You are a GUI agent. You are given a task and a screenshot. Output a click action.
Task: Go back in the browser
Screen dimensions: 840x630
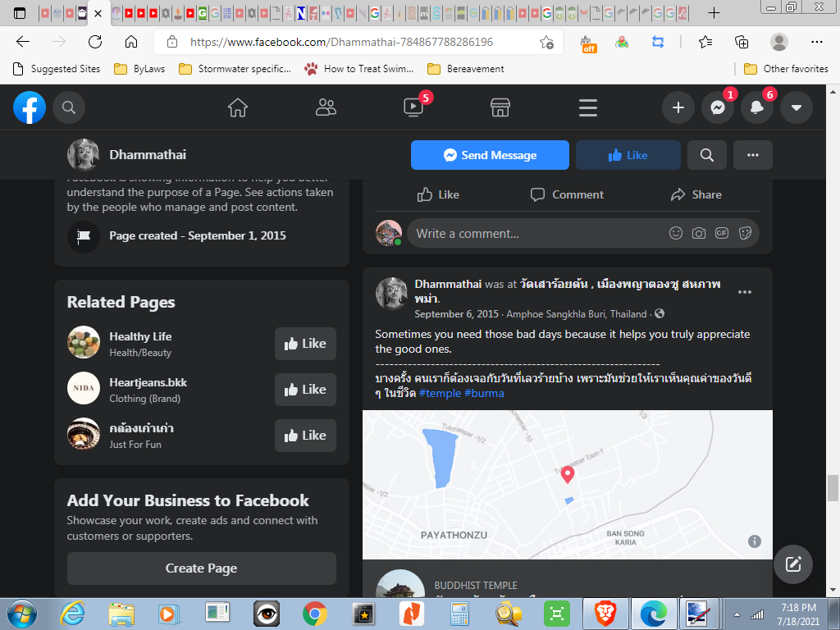click(x=22, y=42)
